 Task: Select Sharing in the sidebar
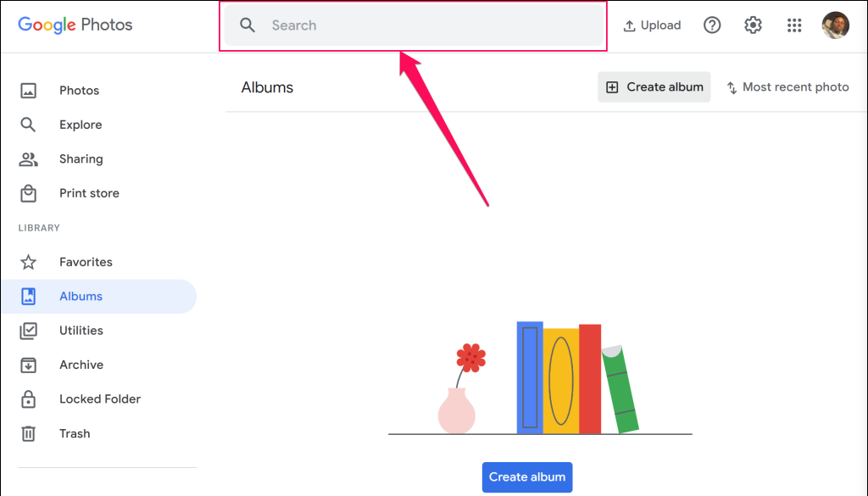(81, 159)
